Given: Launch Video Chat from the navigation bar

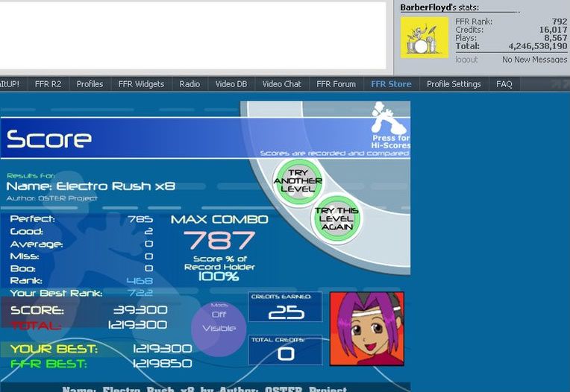Looking at the screenshot, I should tap(281, 84).
